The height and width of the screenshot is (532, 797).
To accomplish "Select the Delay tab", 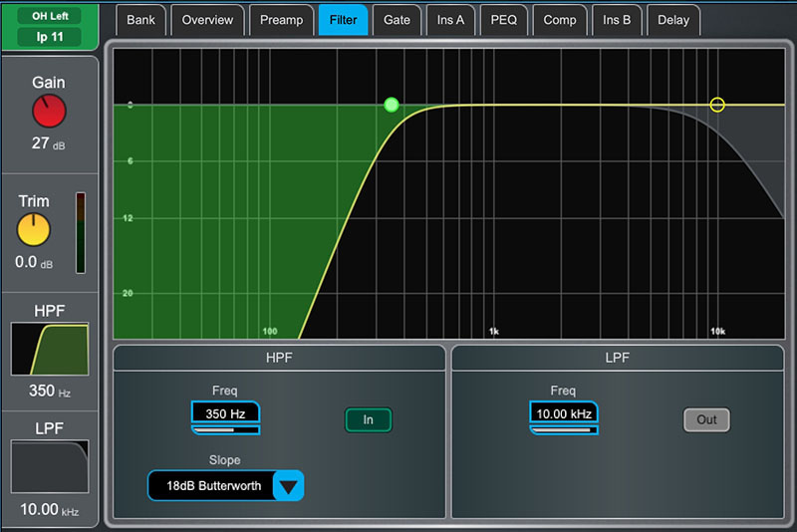I will pyautogui.click(x=673, y=20).
